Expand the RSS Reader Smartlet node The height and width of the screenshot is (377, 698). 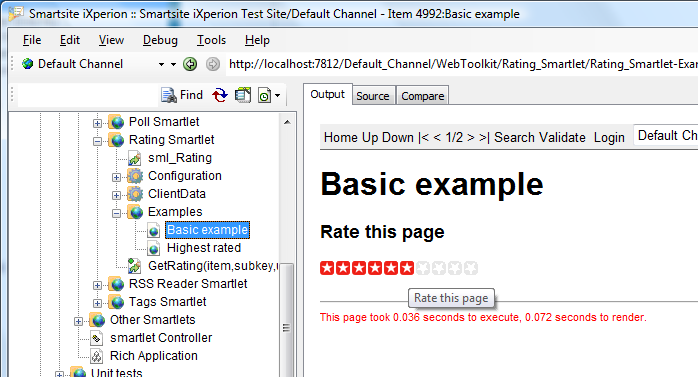pos(97,285)
